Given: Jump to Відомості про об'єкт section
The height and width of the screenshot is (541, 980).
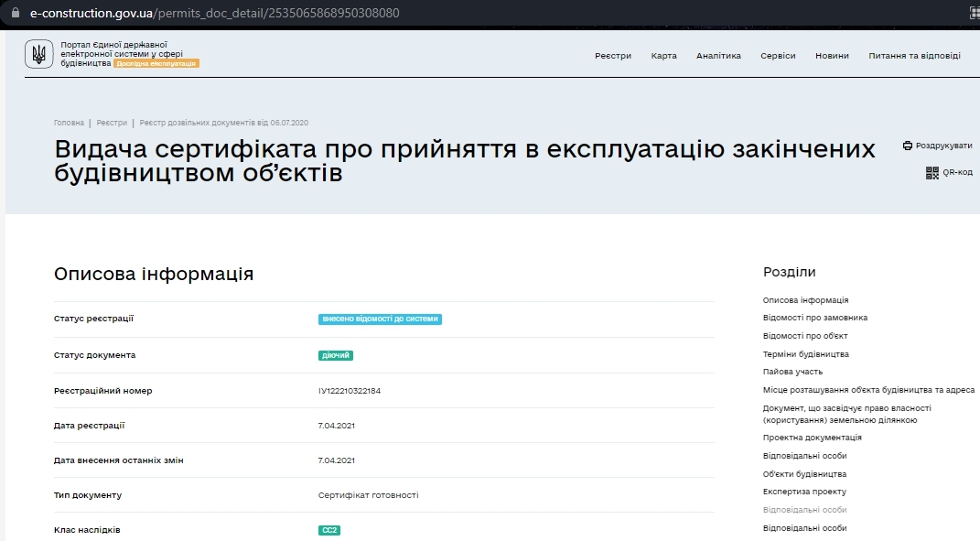Looking at the screenshot, I should pyautogui.click(x=805, y=336).
